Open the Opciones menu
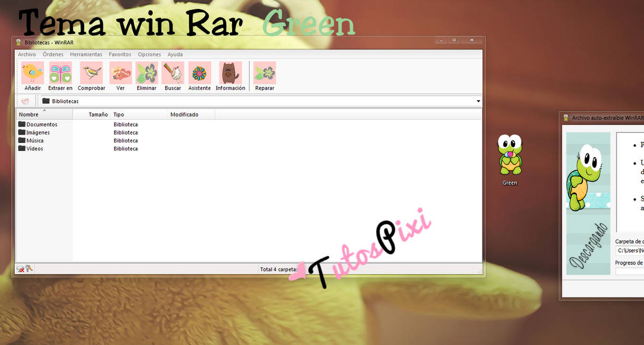This screenshot has height=345, width=644. [149, 54]
